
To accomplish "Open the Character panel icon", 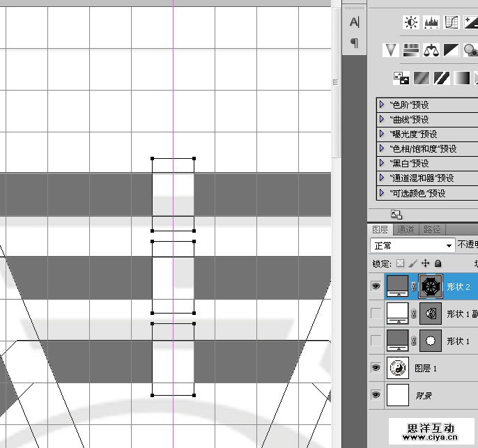I will [354, 22].
